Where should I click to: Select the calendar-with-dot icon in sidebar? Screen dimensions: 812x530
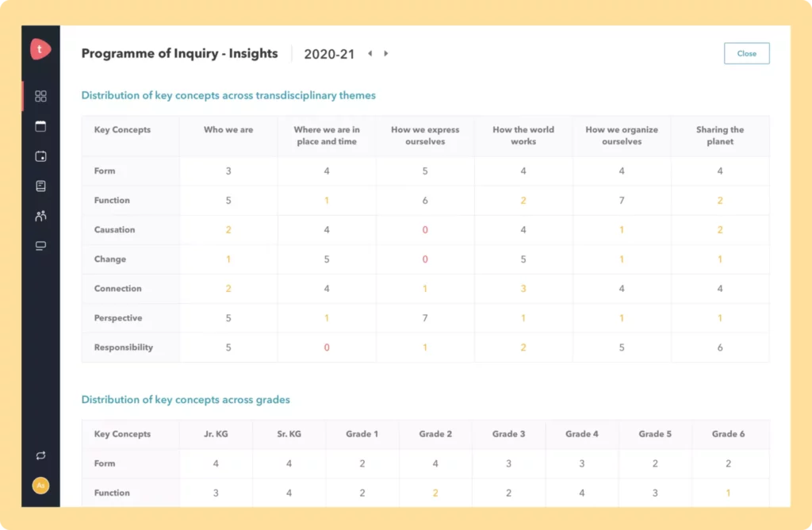[x=41, y=156]
